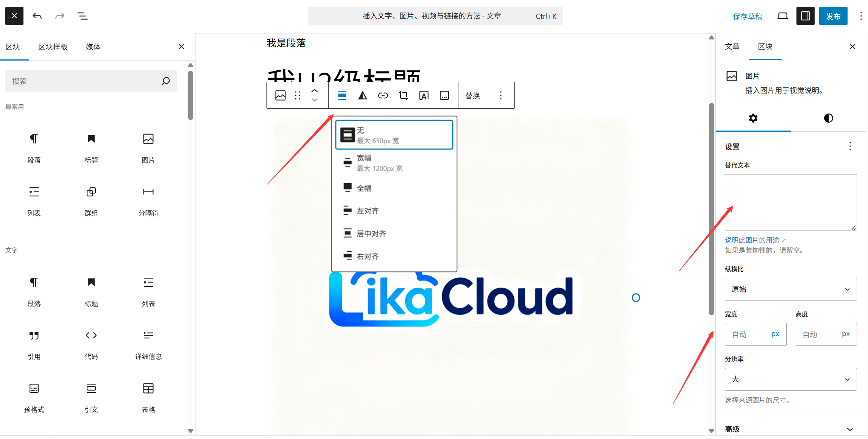This screenshot has width=868, height=439.
Task: Select 无 alignment option
Action: tap(394, 135)
